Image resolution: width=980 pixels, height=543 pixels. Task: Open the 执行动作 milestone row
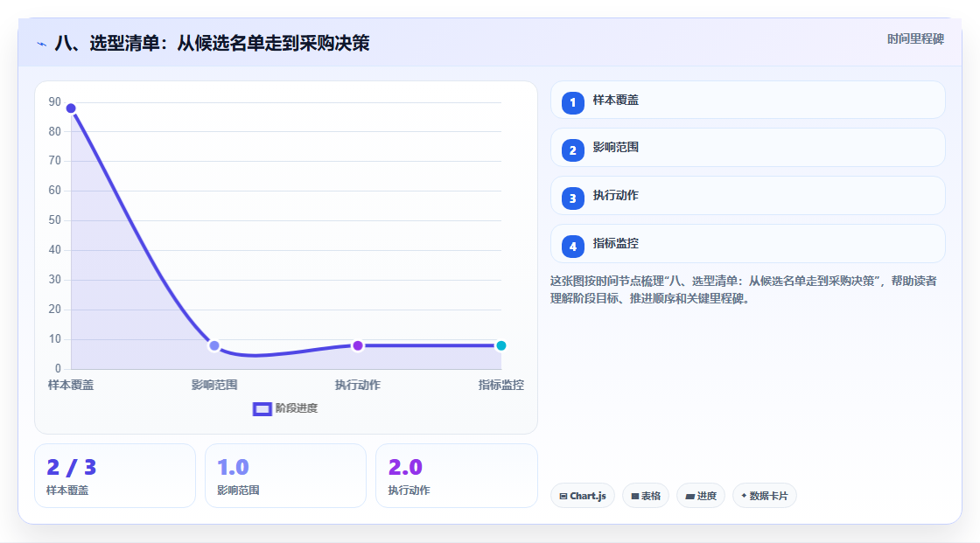click(747, 196)
